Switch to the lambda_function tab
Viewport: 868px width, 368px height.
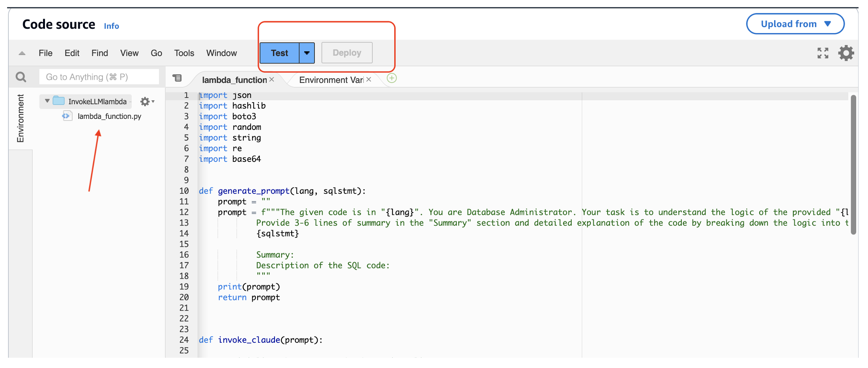coord(234,80)
